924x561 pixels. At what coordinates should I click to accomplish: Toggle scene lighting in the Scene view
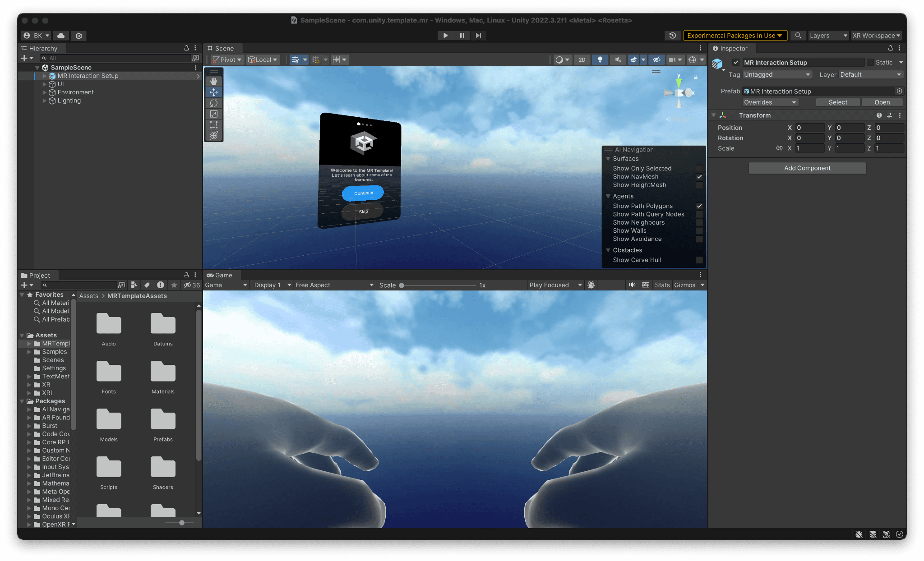[x=600, y=59]
